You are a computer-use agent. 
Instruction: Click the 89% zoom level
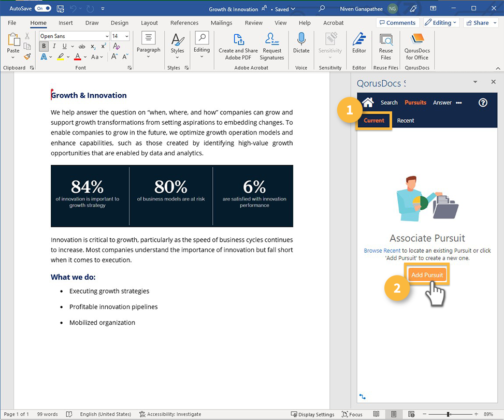click(x=488, y=414)
